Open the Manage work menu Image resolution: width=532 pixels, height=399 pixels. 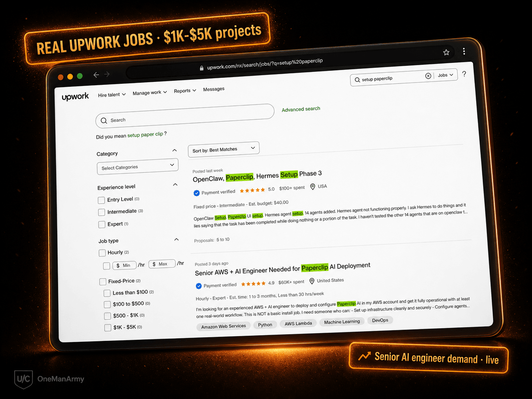(150, 93)
